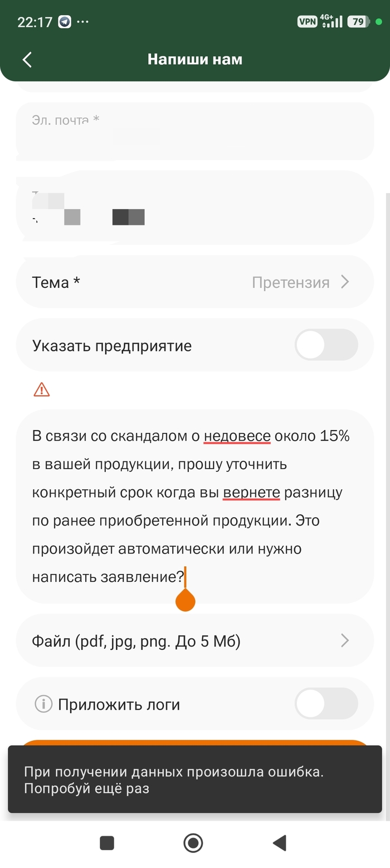Tap the Android home circle button
This screenshot has height=868, width=390.
point(193,842)
